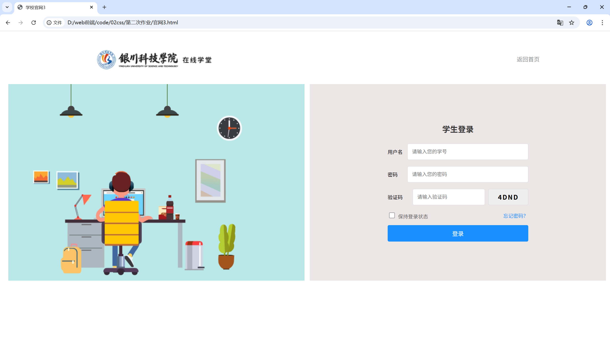This screenshot has width=610, height=364.
Task: Open a new tab with plus button
Action: (x=104, y=7)
